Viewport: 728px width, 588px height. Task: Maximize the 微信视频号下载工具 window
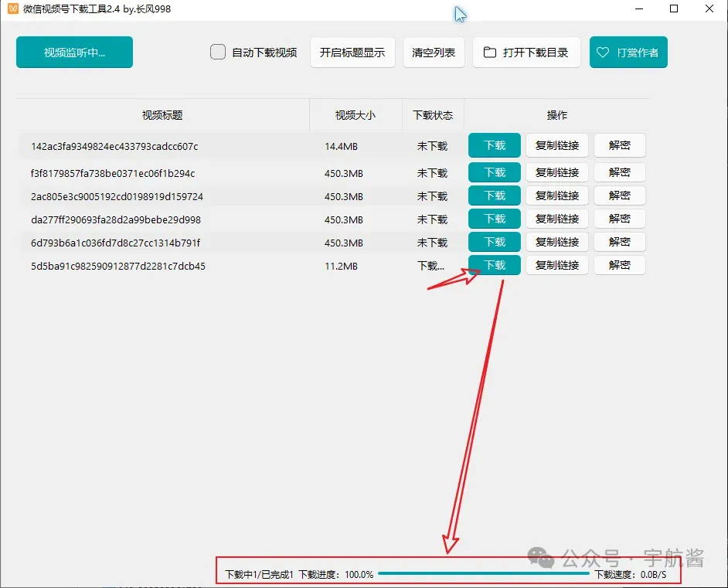point(674,8)
